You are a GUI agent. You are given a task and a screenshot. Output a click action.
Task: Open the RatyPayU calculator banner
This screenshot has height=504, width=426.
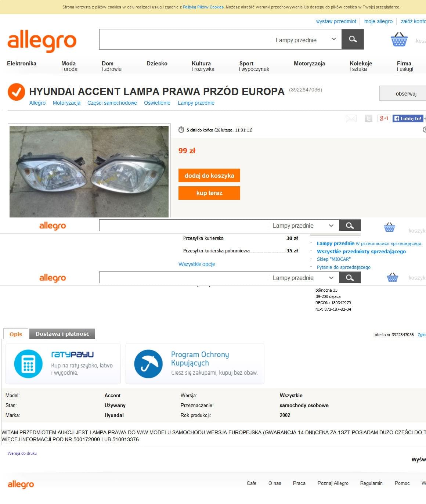tap(63, 364)
